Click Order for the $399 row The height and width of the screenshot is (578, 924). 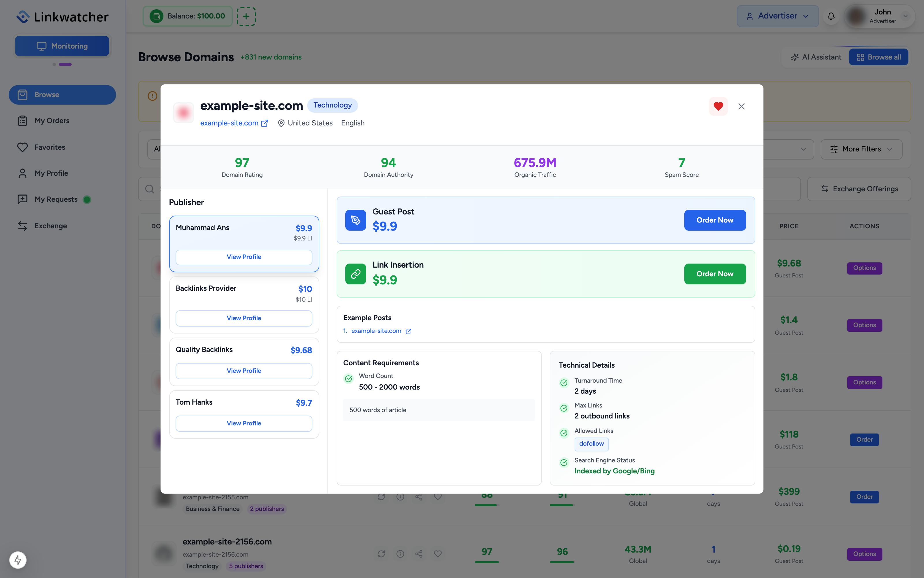point(865,497)
